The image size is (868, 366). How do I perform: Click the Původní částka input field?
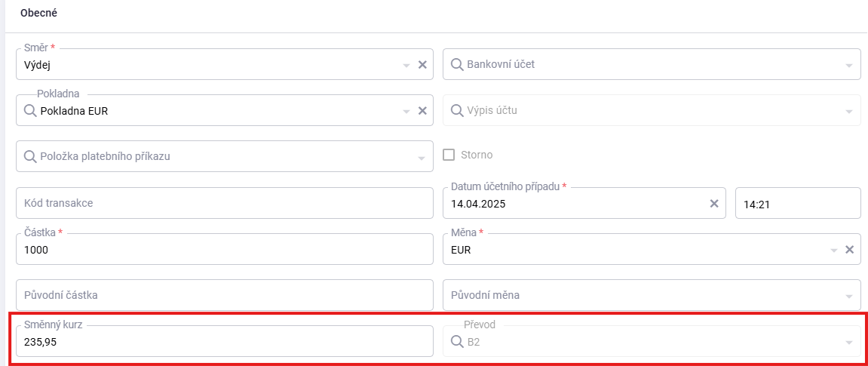(225, 295)
